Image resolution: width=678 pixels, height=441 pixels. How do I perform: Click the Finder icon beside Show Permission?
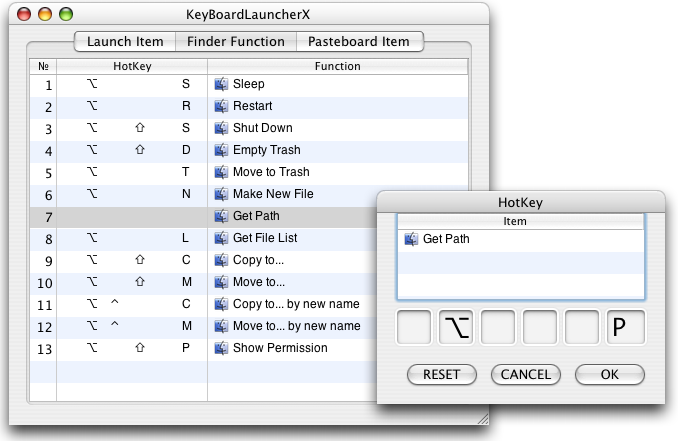(221, 348)
